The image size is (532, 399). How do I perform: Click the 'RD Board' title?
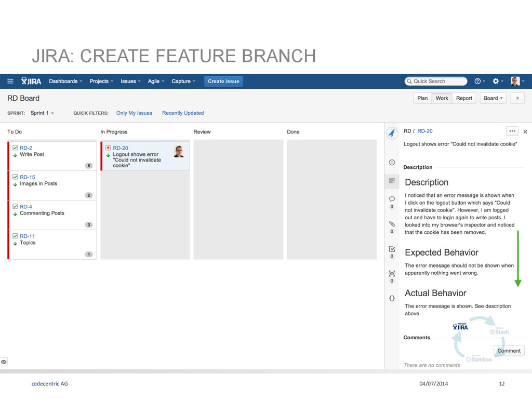[23, 98]
